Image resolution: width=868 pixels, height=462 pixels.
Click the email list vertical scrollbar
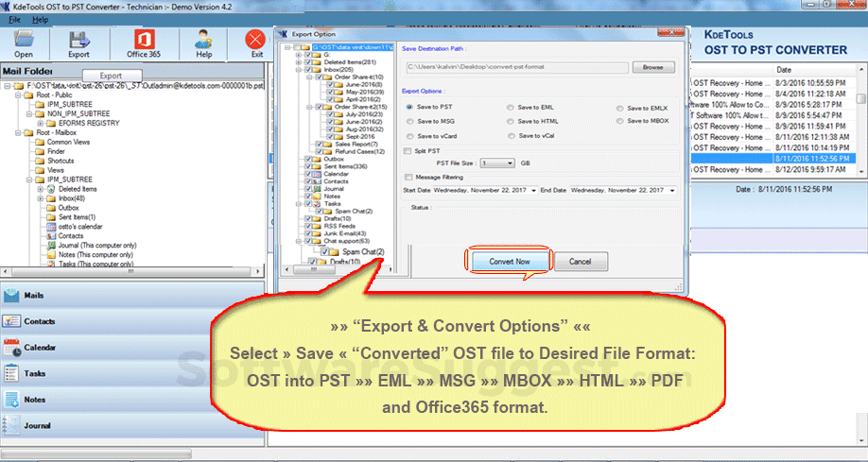tap(861, 121)
